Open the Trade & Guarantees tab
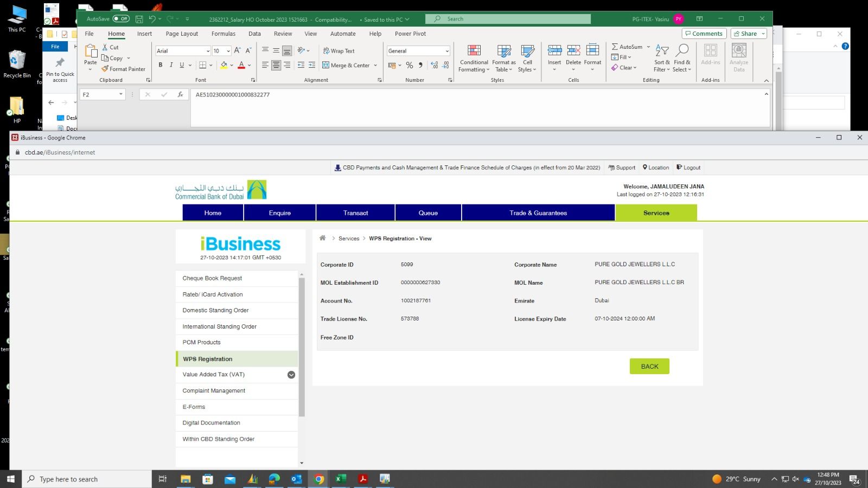 (538, 213)
